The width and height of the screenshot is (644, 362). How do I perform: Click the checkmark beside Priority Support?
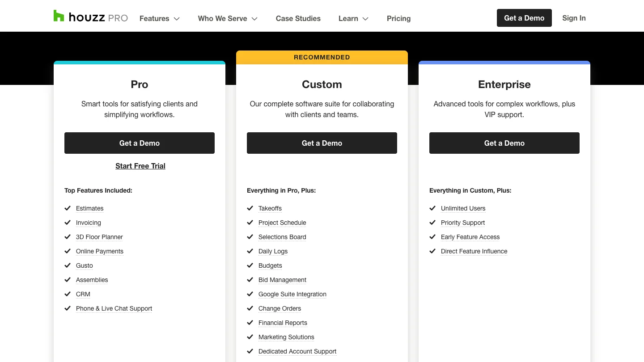tap(432, 223)
